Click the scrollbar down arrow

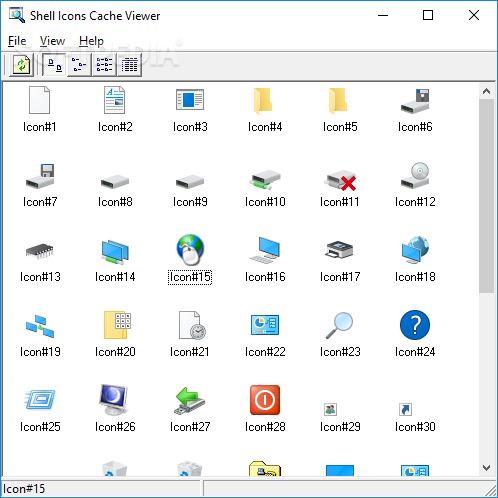tap(486, 468)
